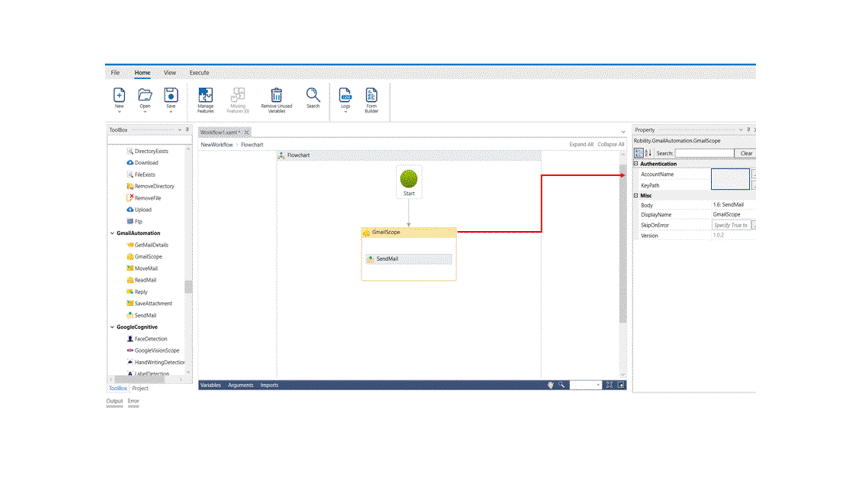Open the zoom level dropdown
This screenshot has width=853, height=480.
point(598,385)
